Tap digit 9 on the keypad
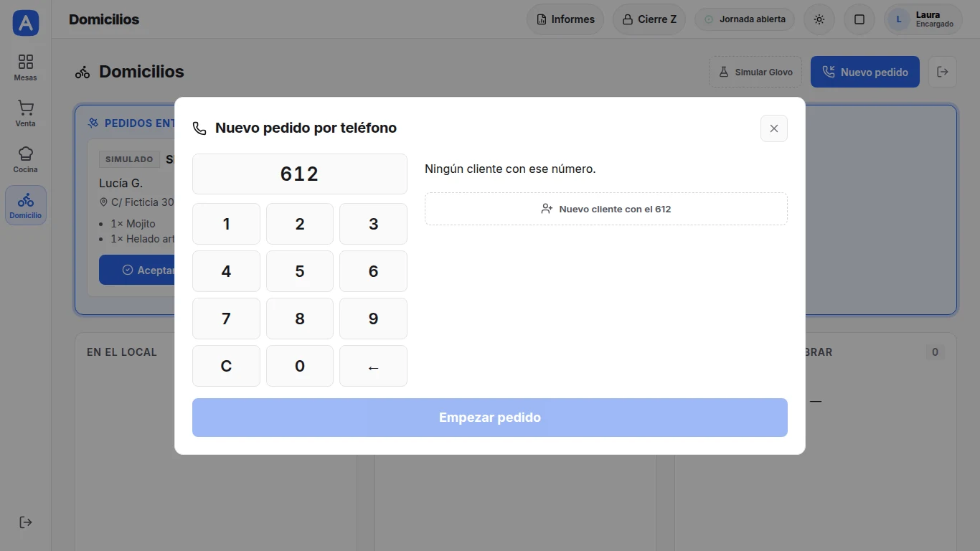Image resolution: width=980 pixels, height=551 pixels. [373, 319]
